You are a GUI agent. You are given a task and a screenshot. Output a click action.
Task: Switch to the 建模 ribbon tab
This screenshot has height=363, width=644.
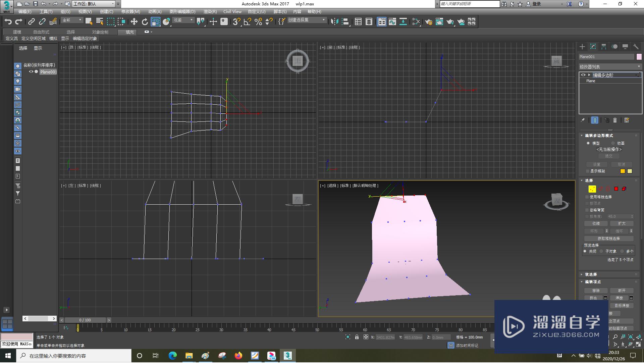(x=17, y=32)
